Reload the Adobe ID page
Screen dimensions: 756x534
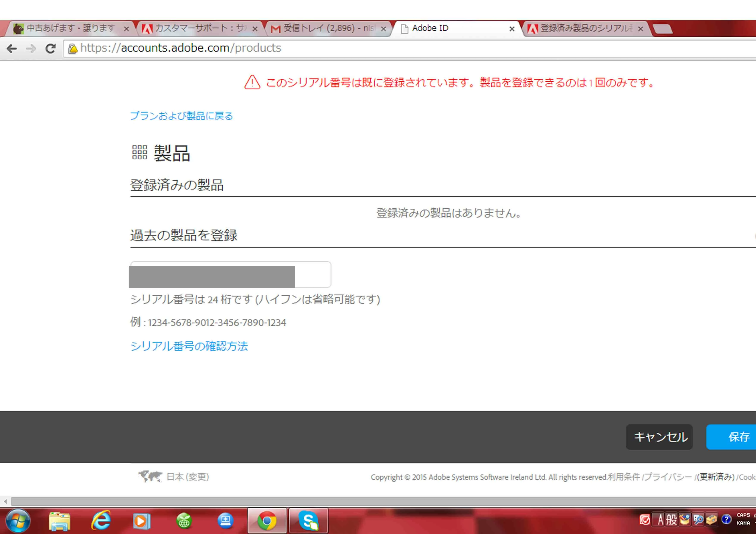click(x=50, y=49)
